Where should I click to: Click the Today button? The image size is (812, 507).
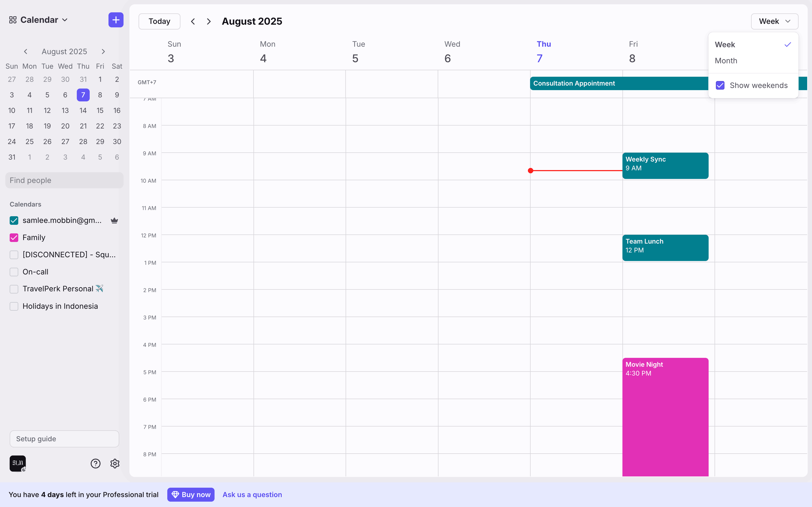(160, 21)
